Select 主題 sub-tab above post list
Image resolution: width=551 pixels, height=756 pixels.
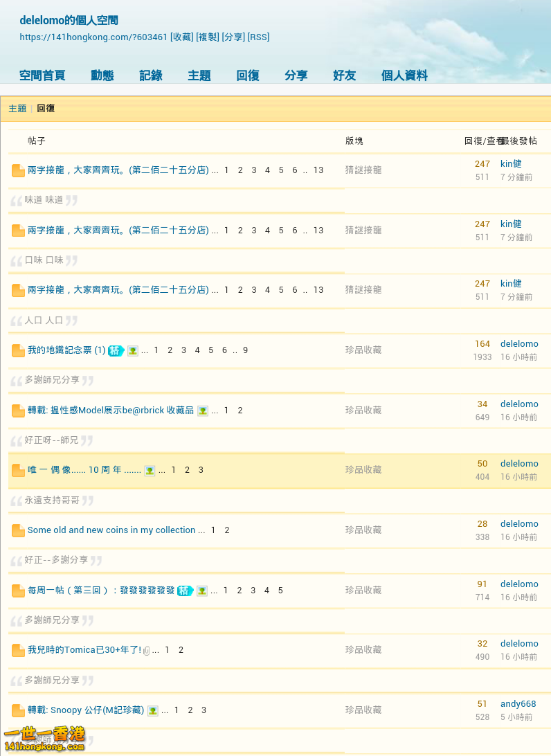coord(17,109)
